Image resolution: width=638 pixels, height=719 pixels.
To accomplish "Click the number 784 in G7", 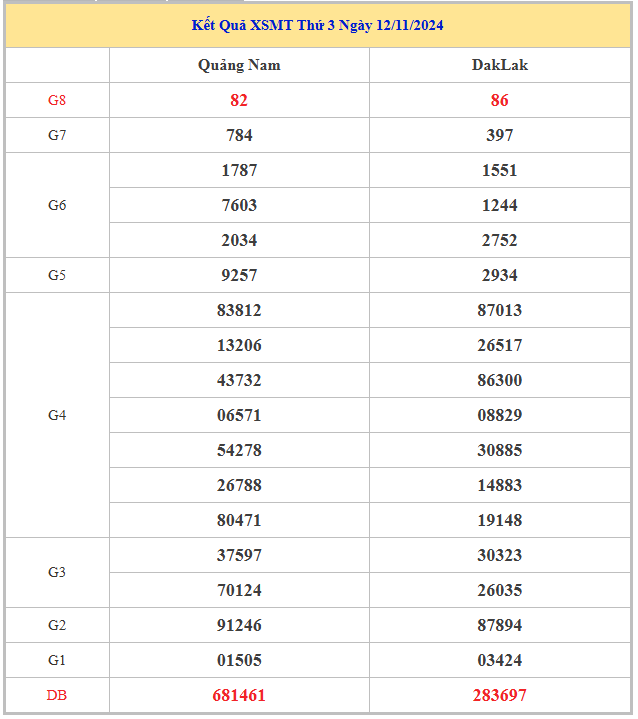I will [x=239, y=135].
